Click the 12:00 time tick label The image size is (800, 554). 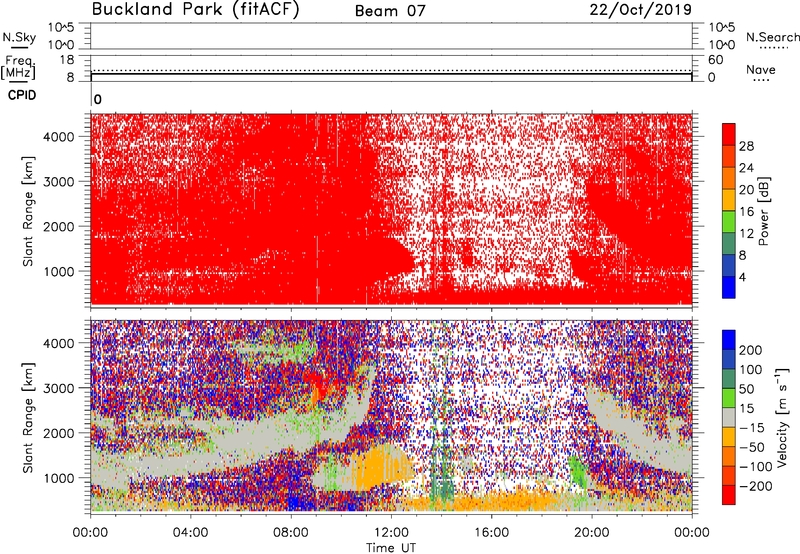click(391, 533)
